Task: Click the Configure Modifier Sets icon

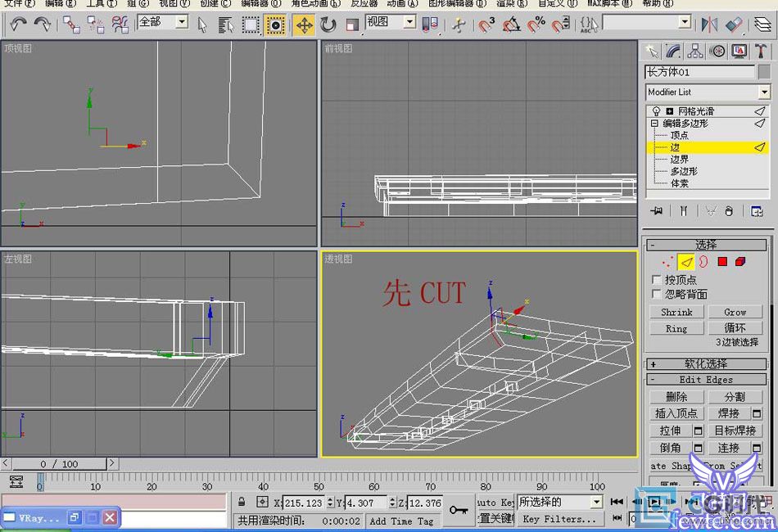Action: [757, 211]
